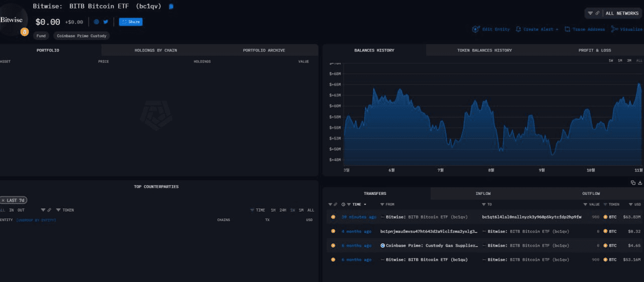The image size is (644, 282).
Task: Switch to Profit & Loss tab
Action: tap(595, 50)
